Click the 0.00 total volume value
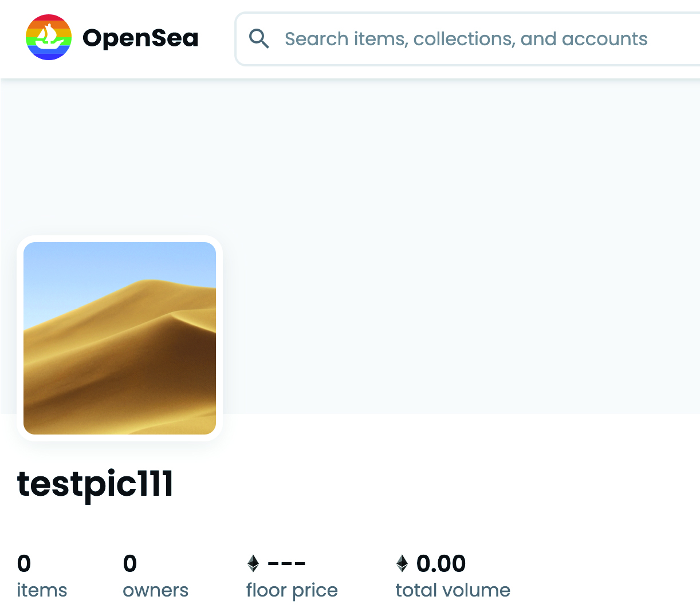Viewport: 700px width, 616px height. point(441,564)
